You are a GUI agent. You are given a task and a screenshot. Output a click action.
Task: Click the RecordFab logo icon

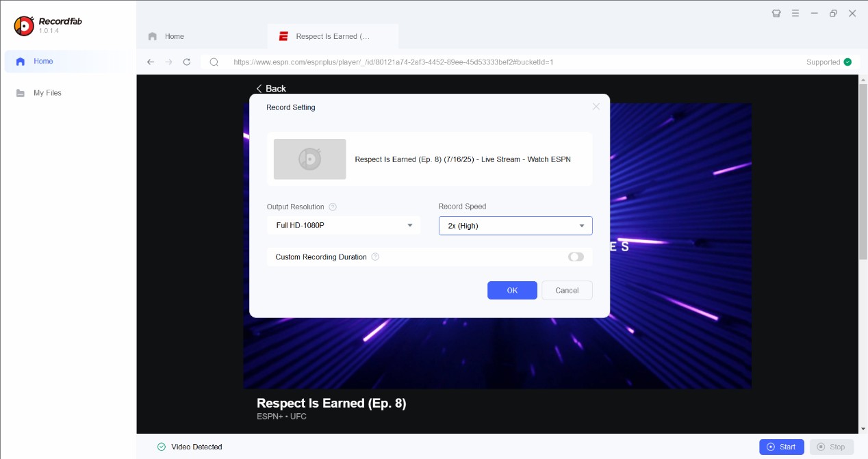tap(24, 25)
